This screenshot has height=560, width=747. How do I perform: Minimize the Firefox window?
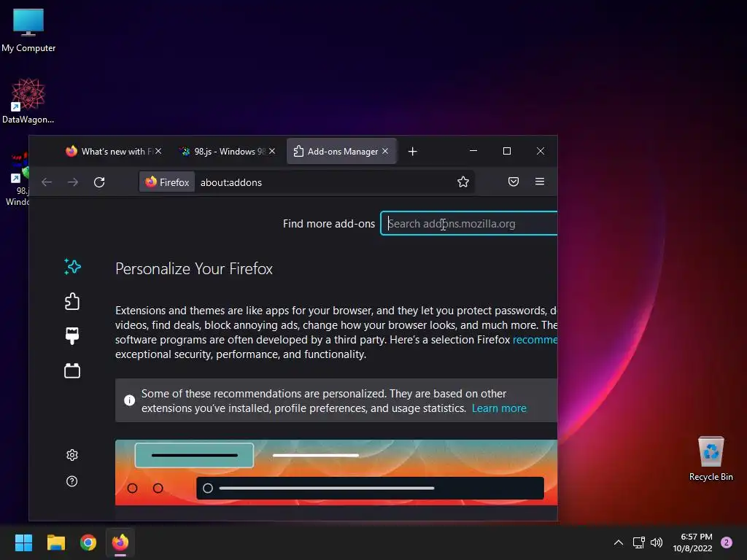pyautogui.click(x=473, y=151)
